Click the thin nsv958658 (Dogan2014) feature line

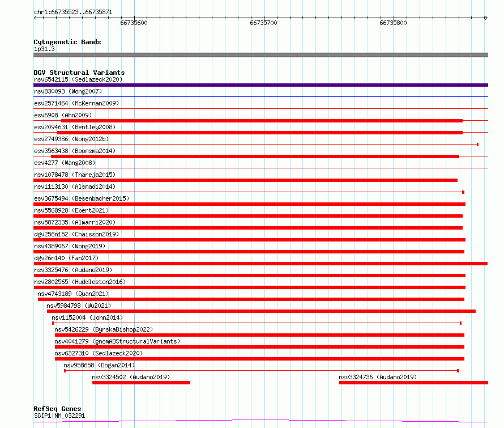click(262, 371)
